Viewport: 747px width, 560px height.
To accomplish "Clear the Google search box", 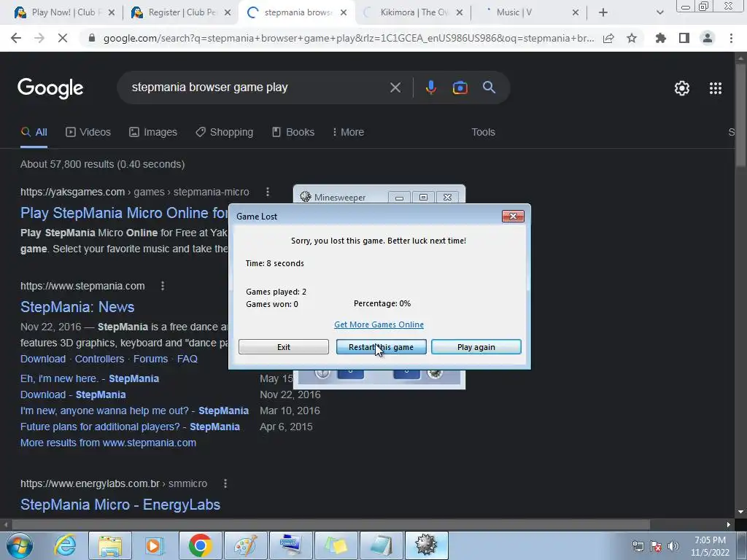I will click(x=395, y=87).
